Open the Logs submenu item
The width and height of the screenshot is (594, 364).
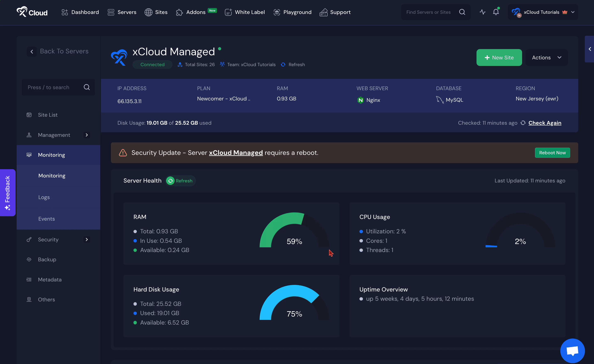pyautogui.click(x=44, y=197)
